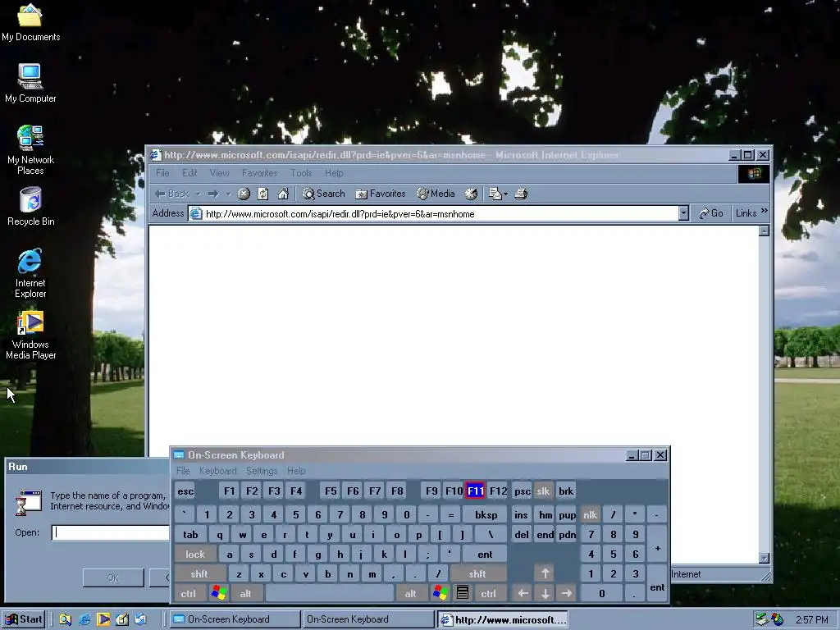This screenshot has width=840, height=630.
Task: Click the tab key on keyboard
Action: coord(190,535)
